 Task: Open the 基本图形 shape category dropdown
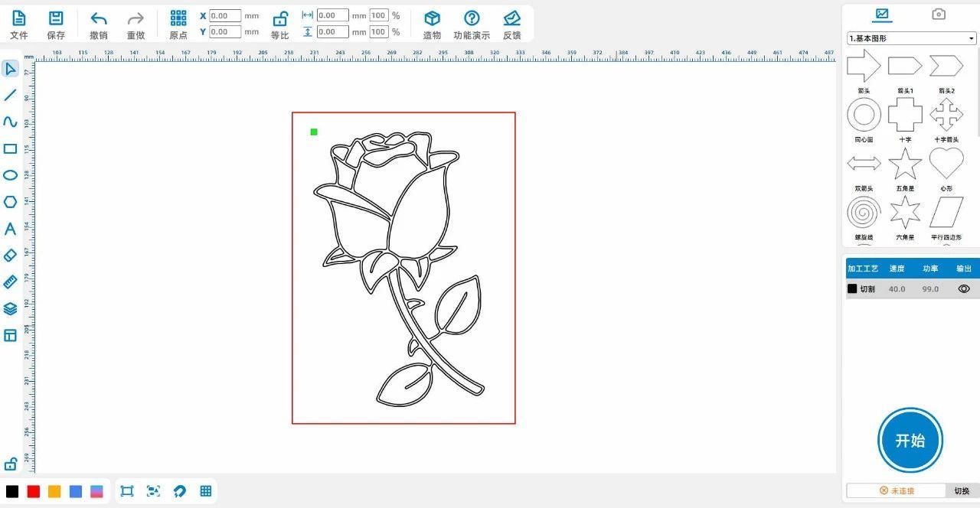910,38
